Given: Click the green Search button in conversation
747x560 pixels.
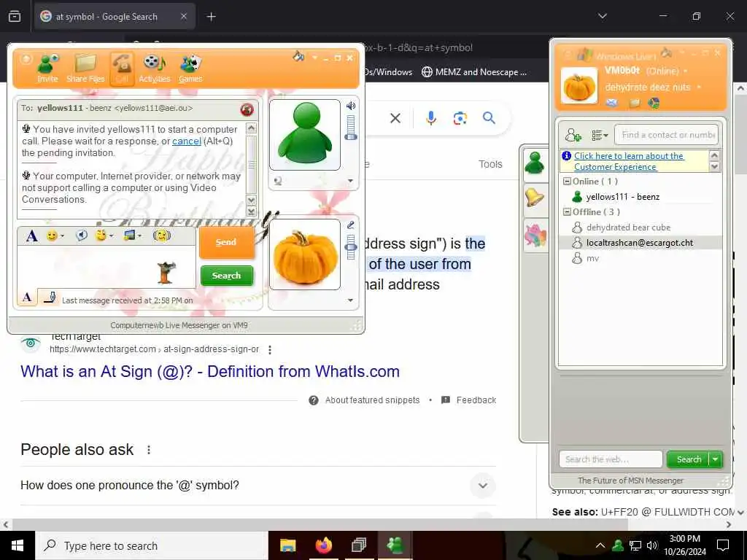Looking at the screenshot, I should pyautogui.click(x=226, y=276).
